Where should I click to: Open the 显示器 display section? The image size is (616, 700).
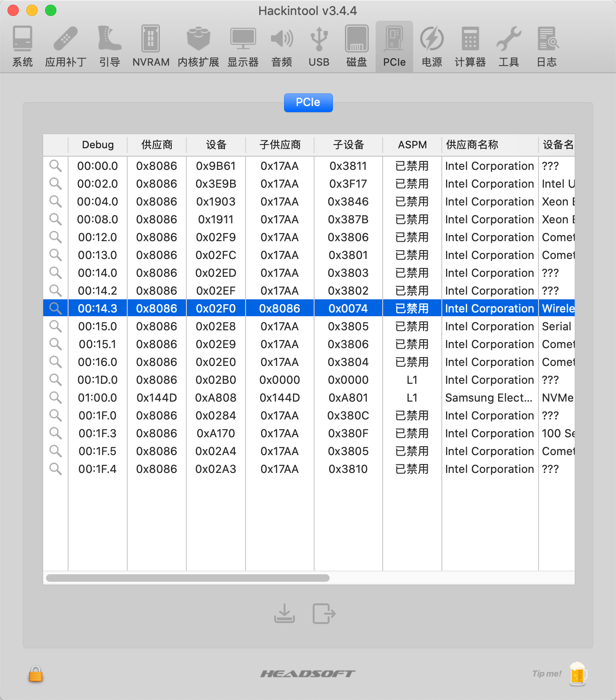[x=243, y=46]
